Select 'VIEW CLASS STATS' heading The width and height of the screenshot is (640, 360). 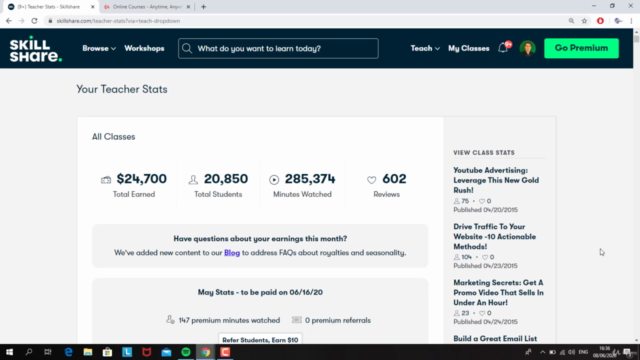[x=484, y=153]
